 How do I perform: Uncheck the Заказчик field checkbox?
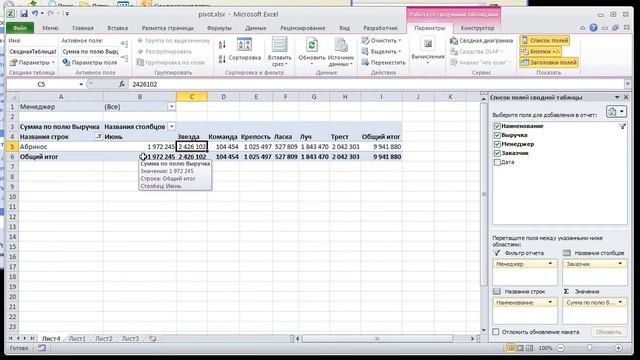[x=497, y=153]
